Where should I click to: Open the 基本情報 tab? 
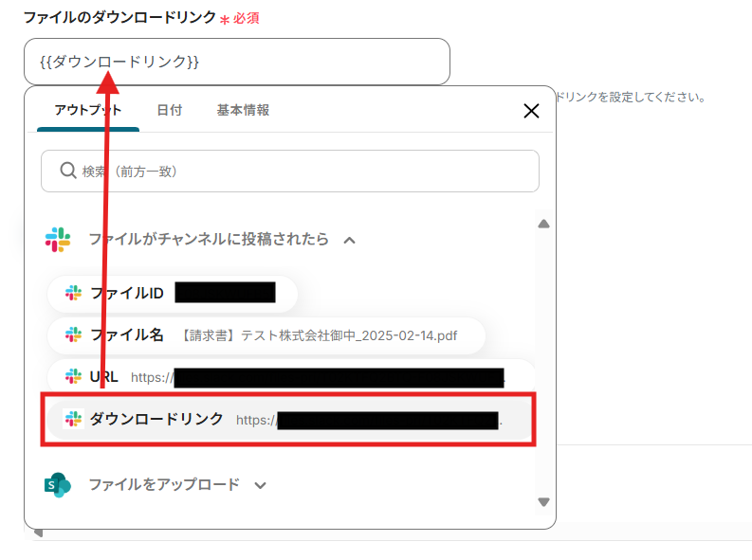(x=243, y=110)
